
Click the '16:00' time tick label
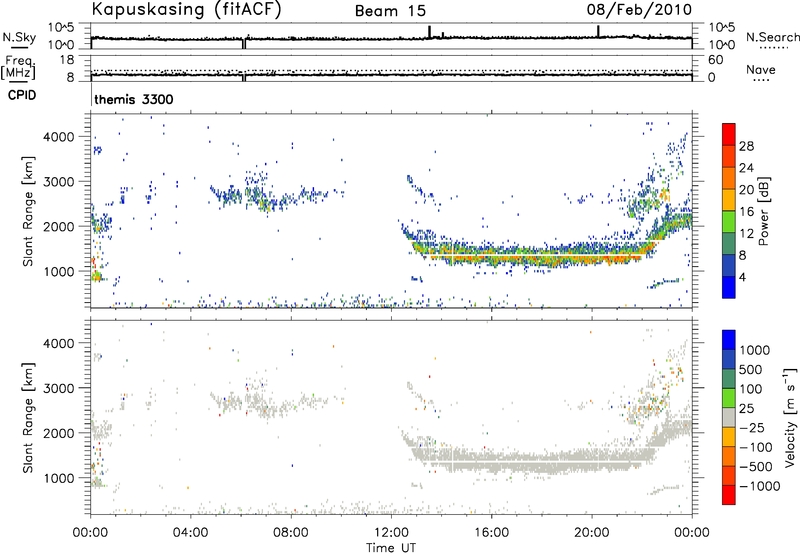coord(491,533)
